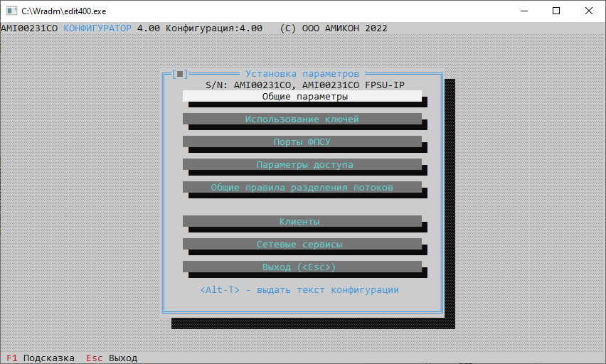Screen dimensions: 606x364
Task: Close the Установка параметров dialog via its box
Action: point(180,73)
